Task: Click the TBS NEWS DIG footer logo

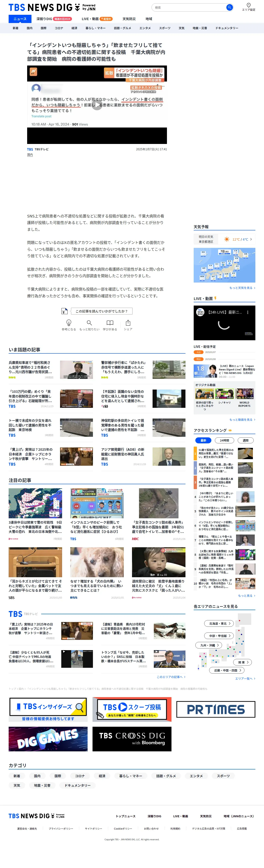Action: pos(36,816)
